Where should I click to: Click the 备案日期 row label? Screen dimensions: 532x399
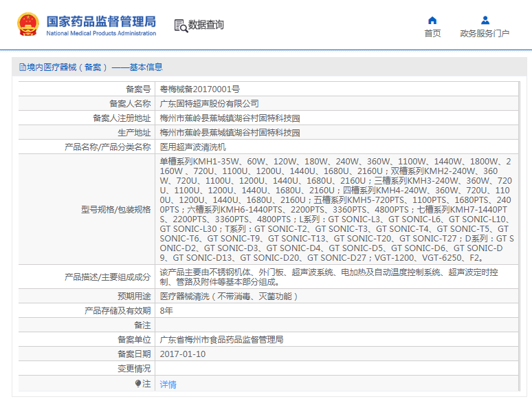pos(134,354)
